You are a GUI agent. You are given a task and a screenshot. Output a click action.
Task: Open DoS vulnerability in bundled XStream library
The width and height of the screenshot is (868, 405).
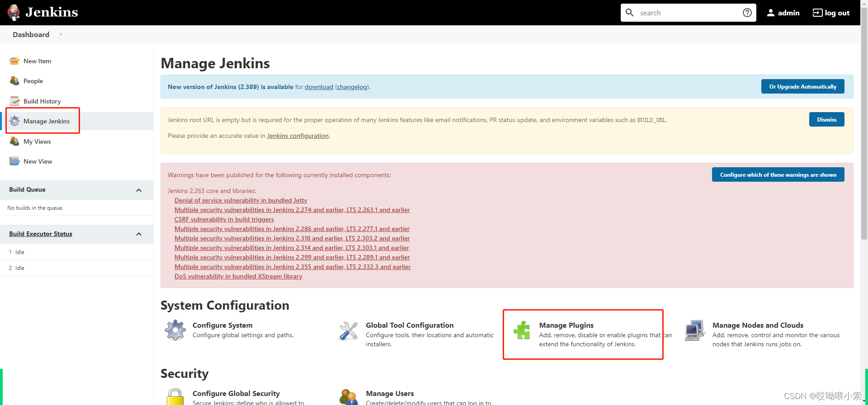click(x=238, y=276)
